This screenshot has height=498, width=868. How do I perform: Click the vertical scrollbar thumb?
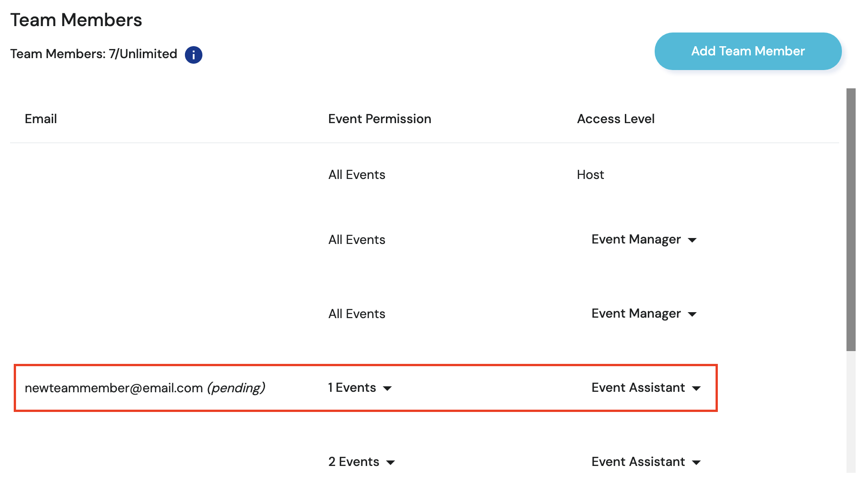click(851, 220)
